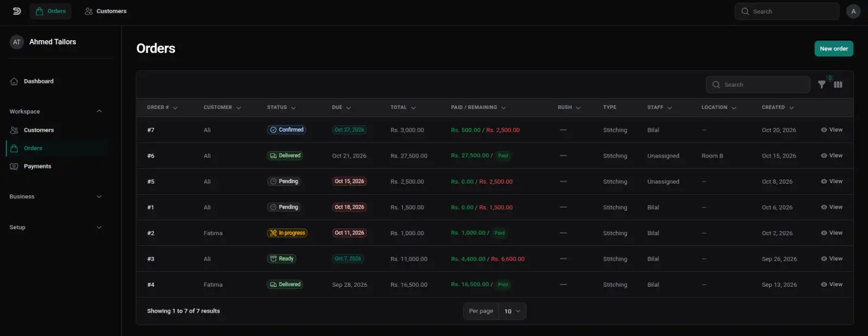View order #2 details

click(832, 233)
